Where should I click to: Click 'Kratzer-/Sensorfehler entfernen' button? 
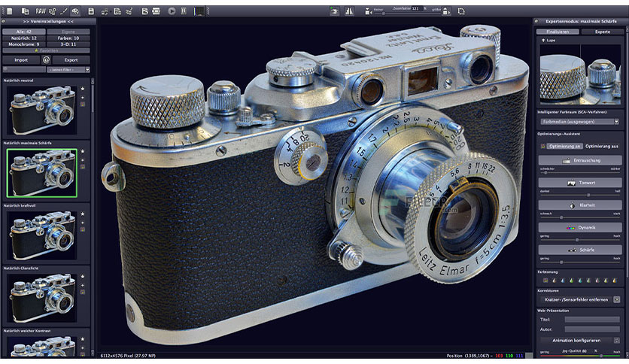(576, 299)
